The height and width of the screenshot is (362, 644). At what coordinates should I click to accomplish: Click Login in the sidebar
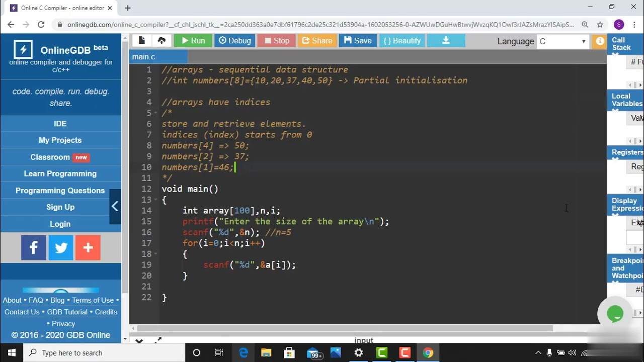[60, 224]
